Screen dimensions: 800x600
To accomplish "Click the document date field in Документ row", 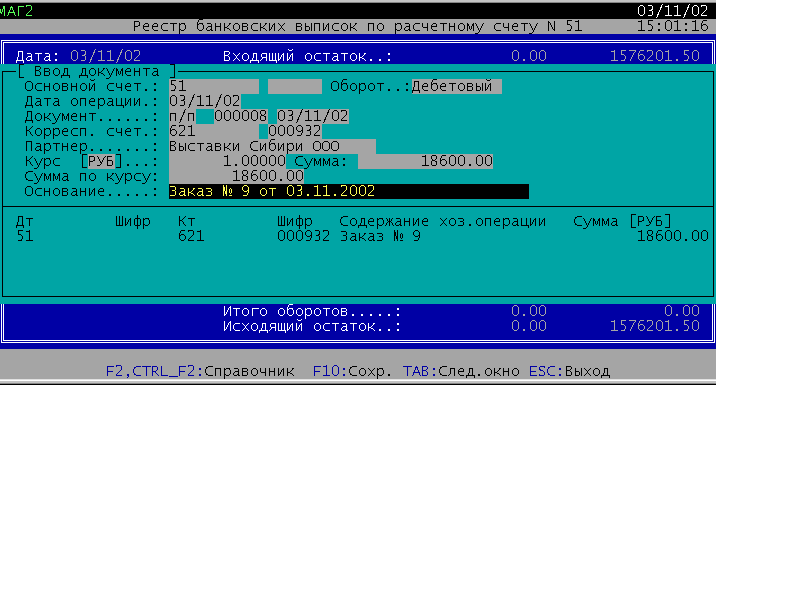I will (312, 116).
